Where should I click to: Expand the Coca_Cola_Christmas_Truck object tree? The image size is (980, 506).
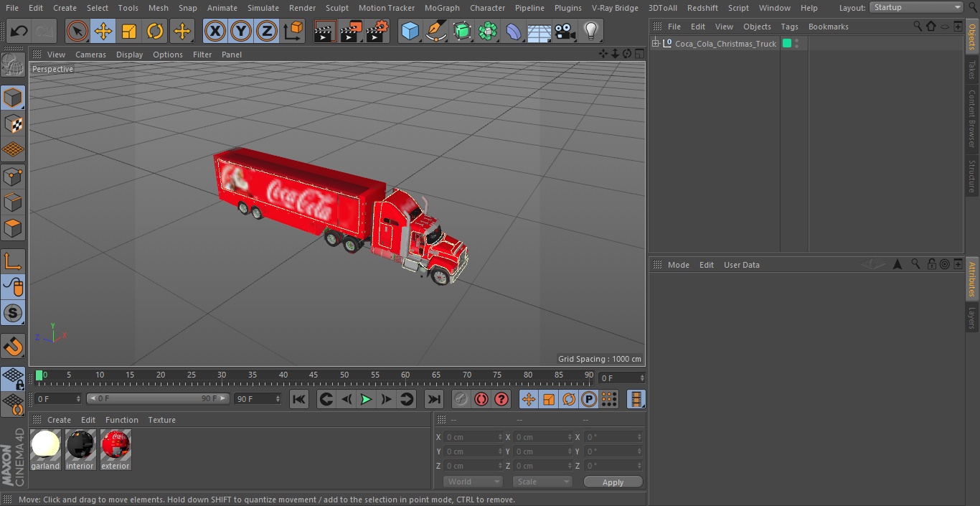tap(655, 44)
